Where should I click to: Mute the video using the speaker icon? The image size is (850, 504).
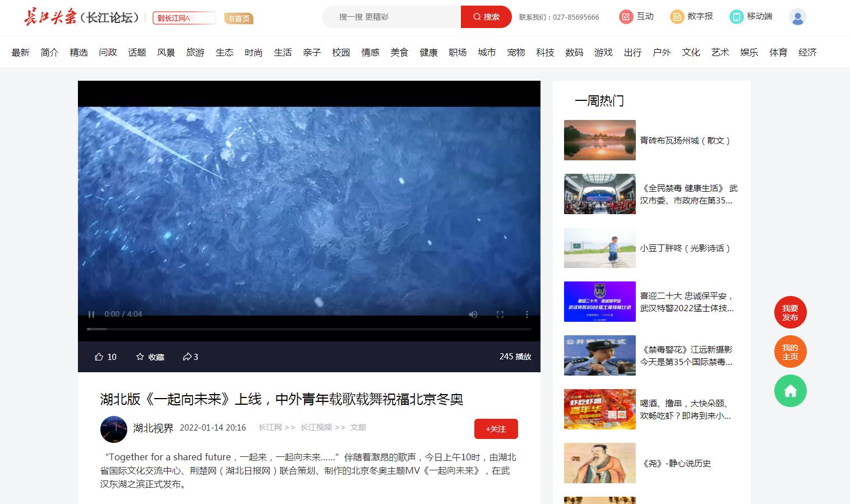tap(473, 315)
